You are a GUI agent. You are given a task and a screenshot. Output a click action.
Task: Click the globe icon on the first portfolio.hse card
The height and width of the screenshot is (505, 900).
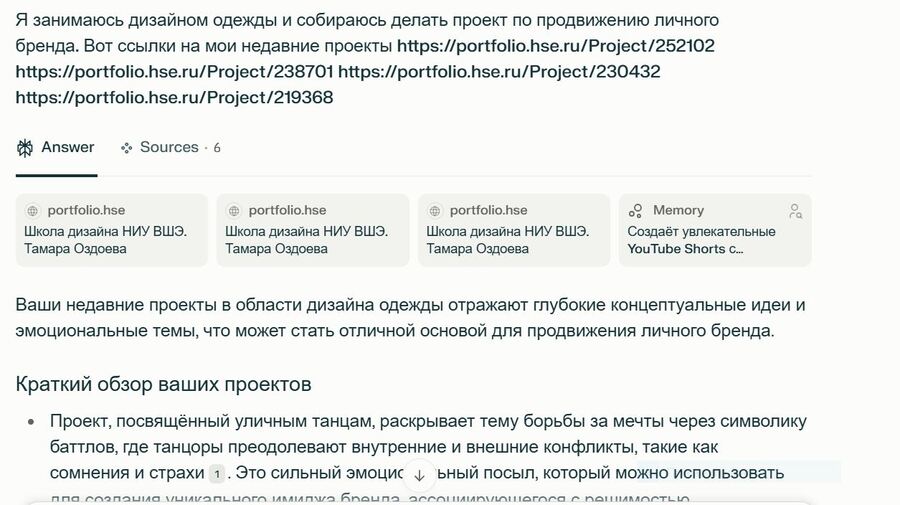[x=32, y=211]
